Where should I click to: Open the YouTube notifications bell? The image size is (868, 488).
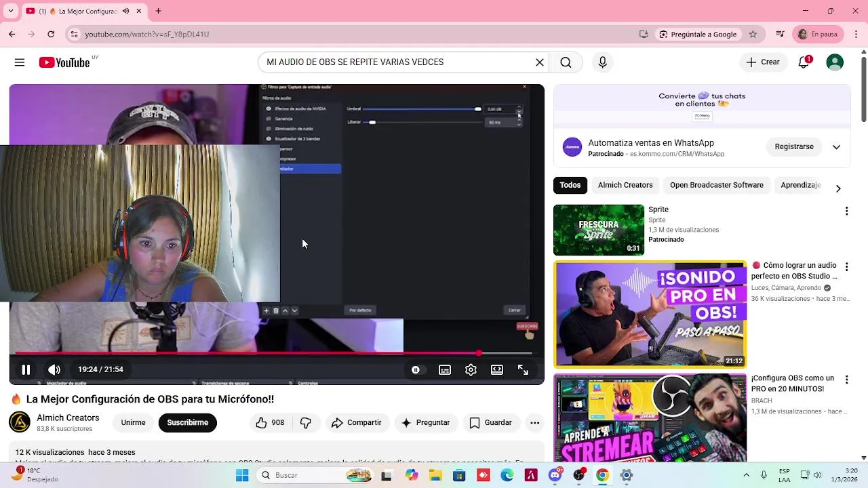(x=804, y=62)
